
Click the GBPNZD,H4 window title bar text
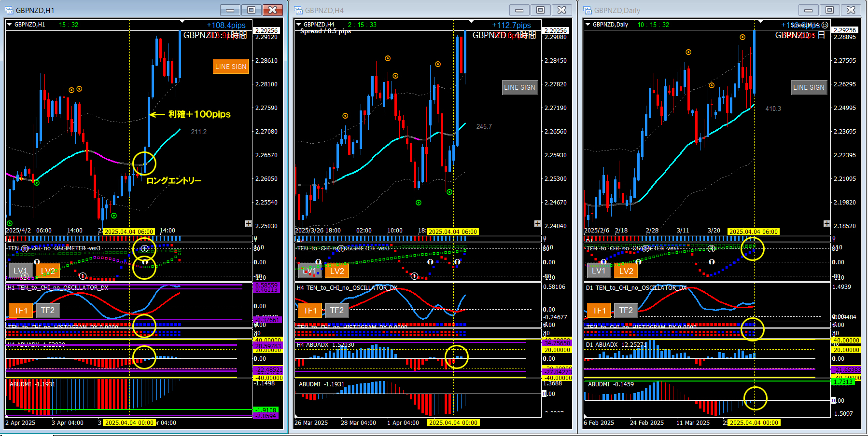coord(324,10)
